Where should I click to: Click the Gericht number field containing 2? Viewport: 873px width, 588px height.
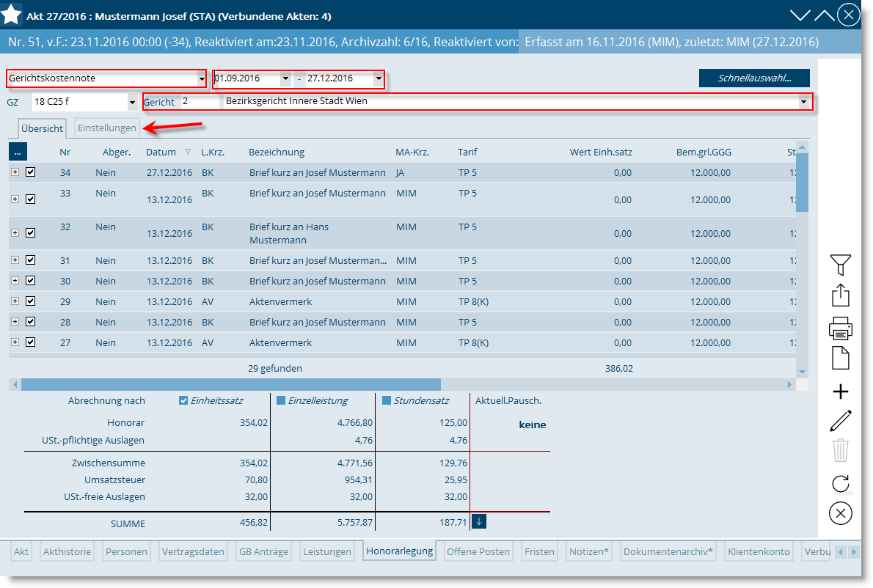coord(200,102)
